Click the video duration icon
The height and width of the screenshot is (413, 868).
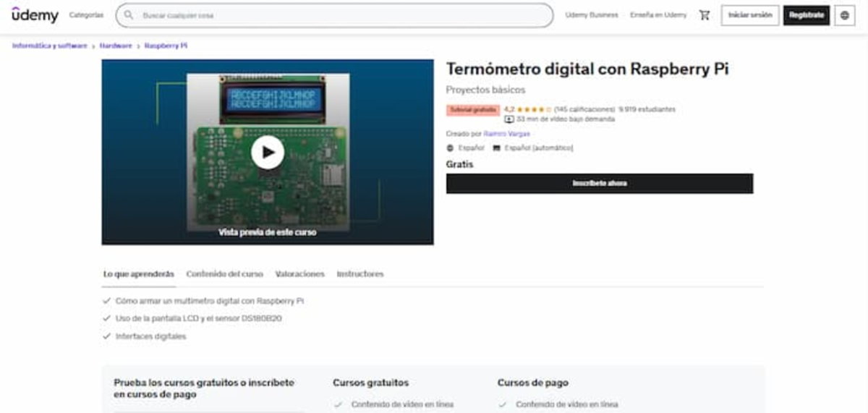pyautogui.click(x=509, y=119)
